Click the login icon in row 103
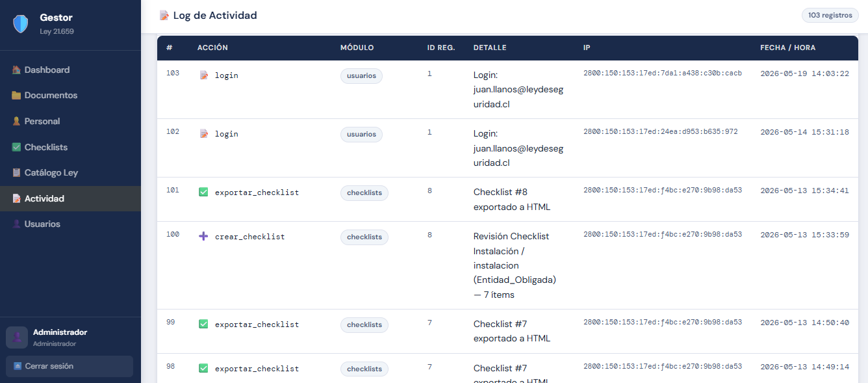The height and width of the screenshot is (383, 868). (203, 75)
